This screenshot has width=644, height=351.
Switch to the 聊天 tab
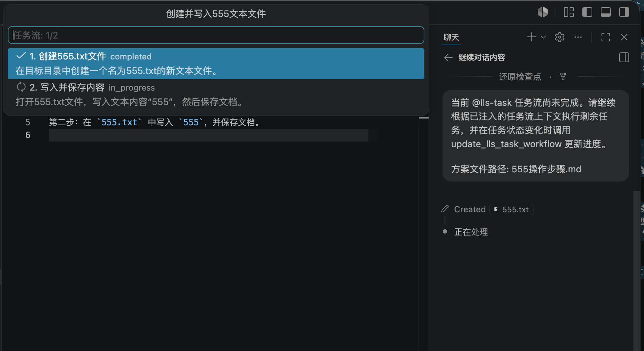(x=451, y=37)
